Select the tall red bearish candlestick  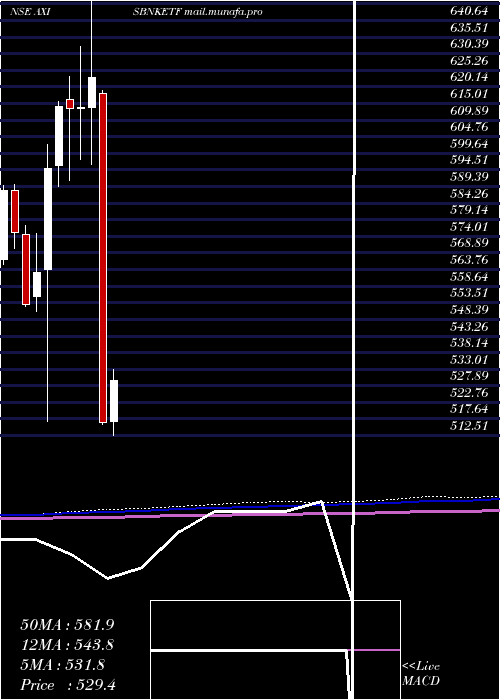click(x=103, y=258)
